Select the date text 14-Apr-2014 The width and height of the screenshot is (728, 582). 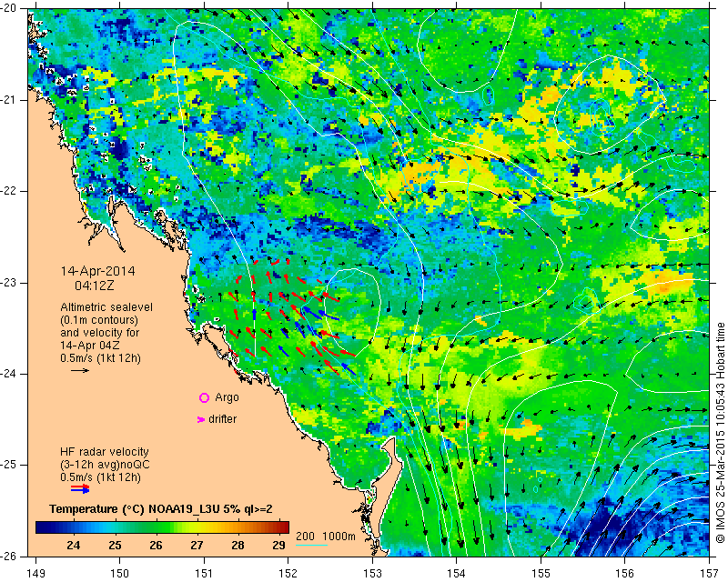(x=98, y=271)
